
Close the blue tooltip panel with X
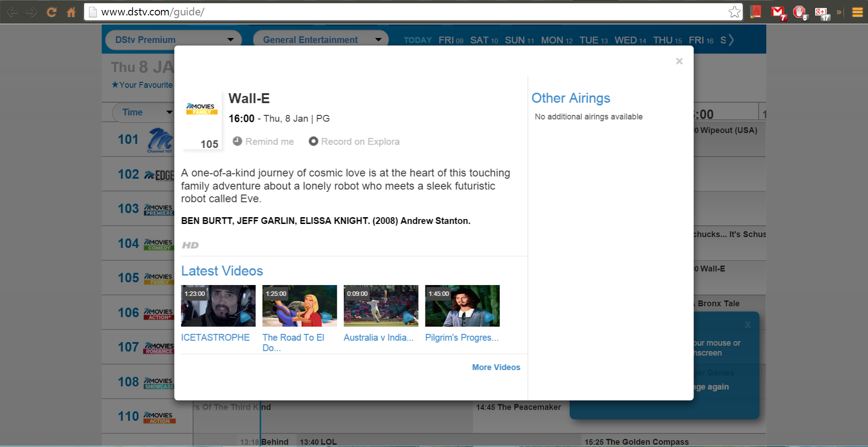(748, 325)
